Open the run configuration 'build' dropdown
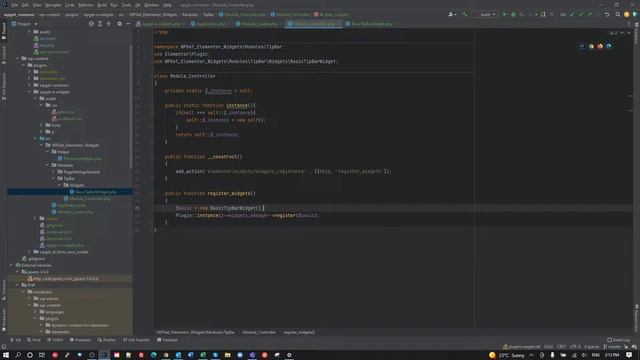The width and height of the screenshot is (640, 360). tap(484, 14)
